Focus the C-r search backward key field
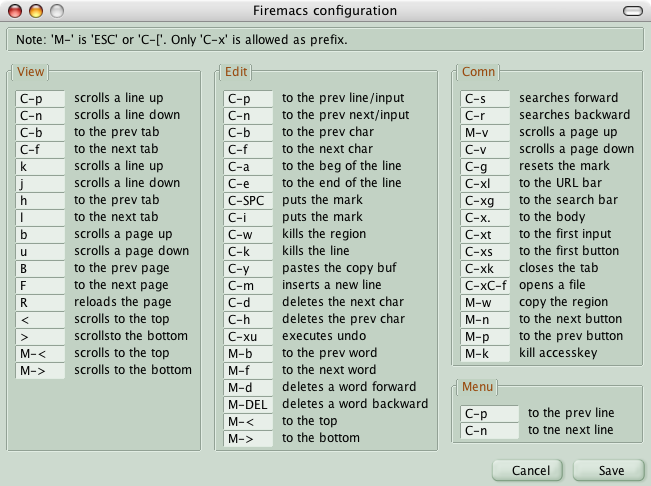 point(485,116)
